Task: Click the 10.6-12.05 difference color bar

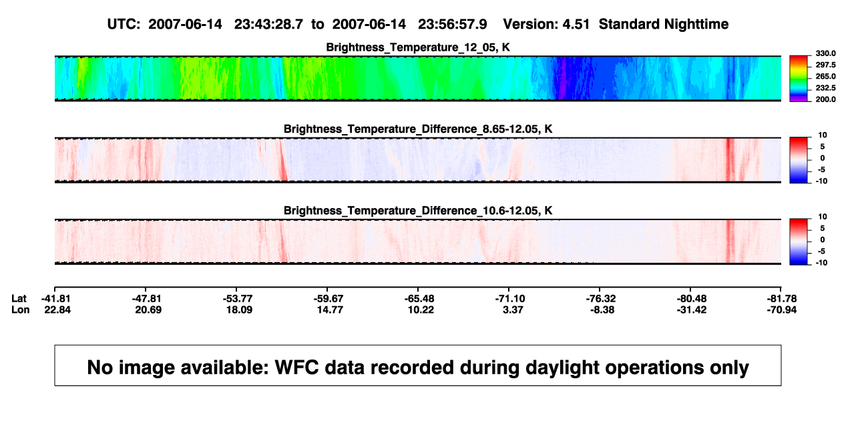Action: pyautogui.click(x=799, y=242)
